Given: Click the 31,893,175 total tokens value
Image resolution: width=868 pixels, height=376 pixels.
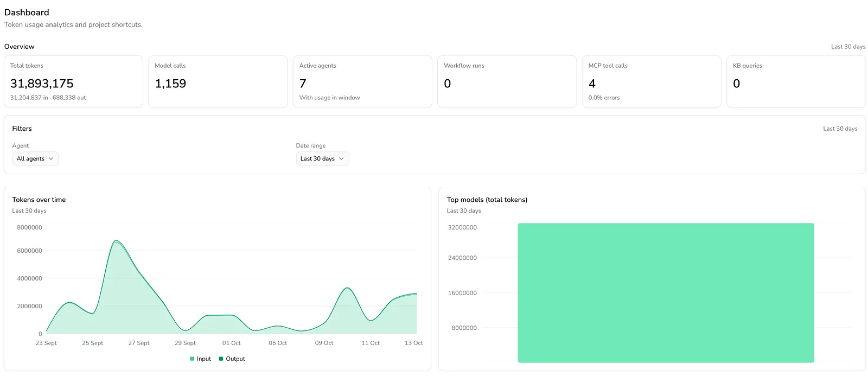Looking at the screenshot, I should pyautogui.click(x=42, y=84).
